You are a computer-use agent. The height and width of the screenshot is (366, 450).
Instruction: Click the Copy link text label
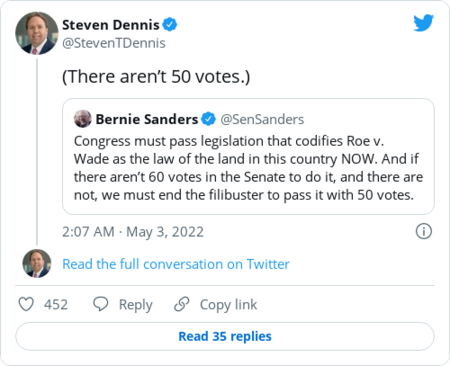228,305
